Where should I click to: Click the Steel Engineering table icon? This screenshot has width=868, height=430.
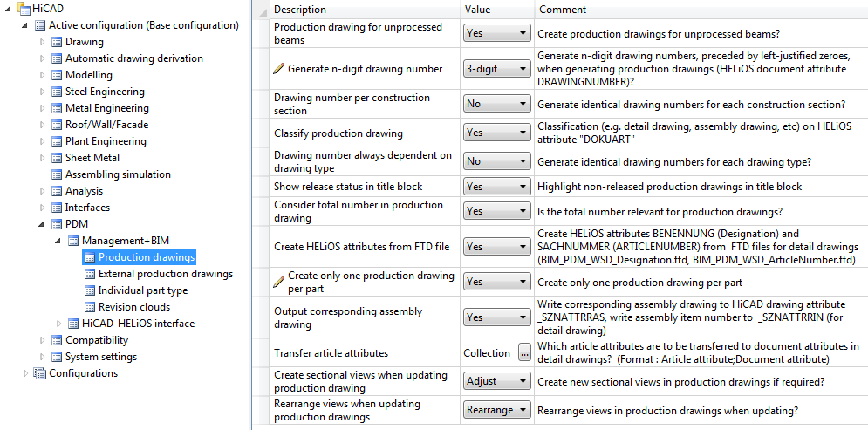coord(57,92)
